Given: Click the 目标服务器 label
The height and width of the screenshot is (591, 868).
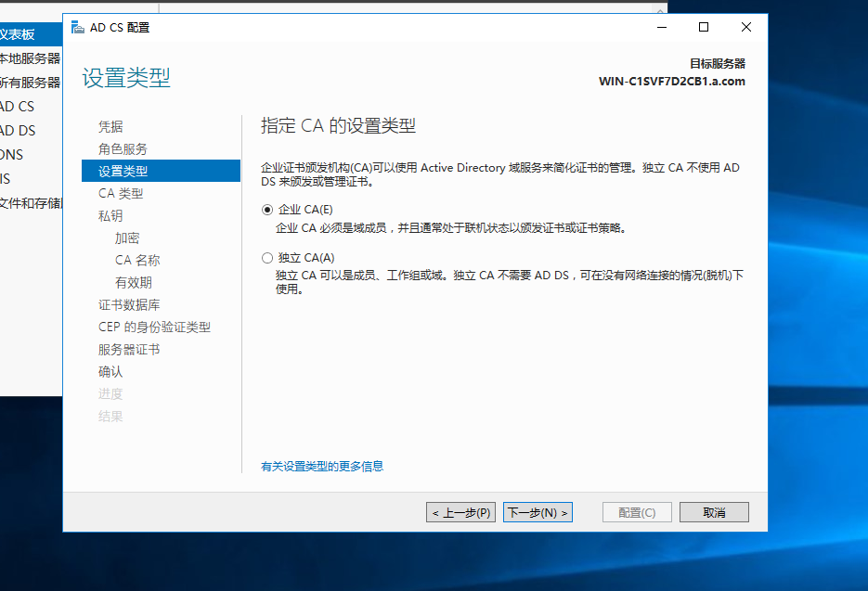Looking at the screenshot, I should click(x=718, y=64).
